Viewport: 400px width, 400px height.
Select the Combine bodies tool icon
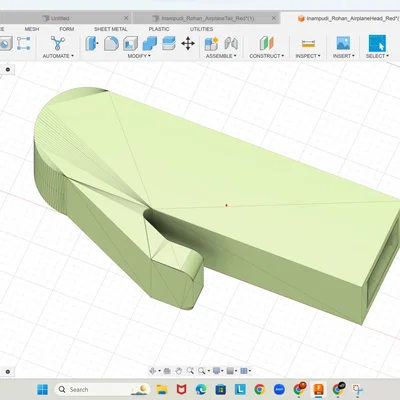click(x=150, y=44)
